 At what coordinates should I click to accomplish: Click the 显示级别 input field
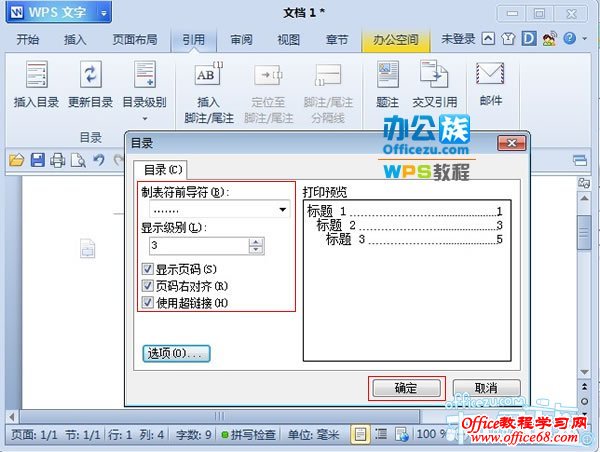pyautogui.click(x=199, y=246)
